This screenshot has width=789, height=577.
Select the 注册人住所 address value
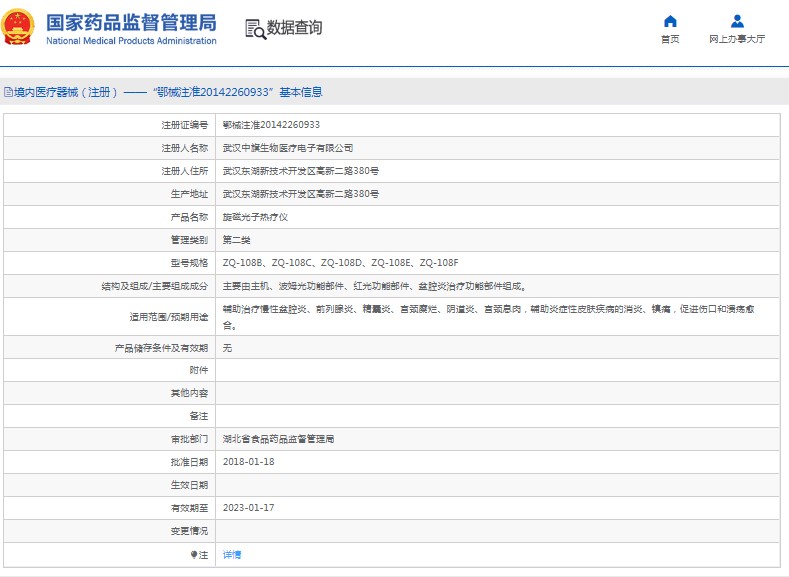point(301,171)
